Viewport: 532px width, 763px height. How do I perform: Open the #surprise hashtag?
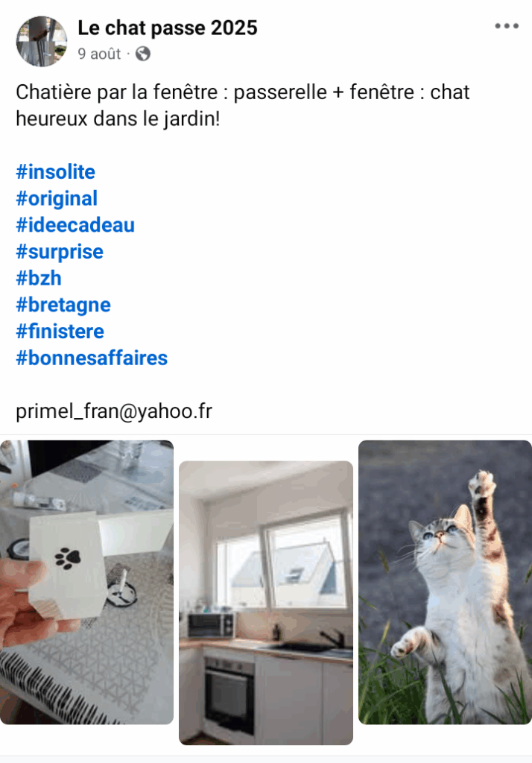click(60, 252)
